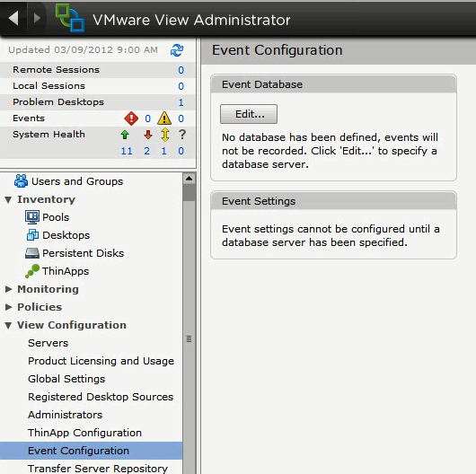476x474 pixels.
Task: Click the Event Settings panel header
Action: click(333, 201)
